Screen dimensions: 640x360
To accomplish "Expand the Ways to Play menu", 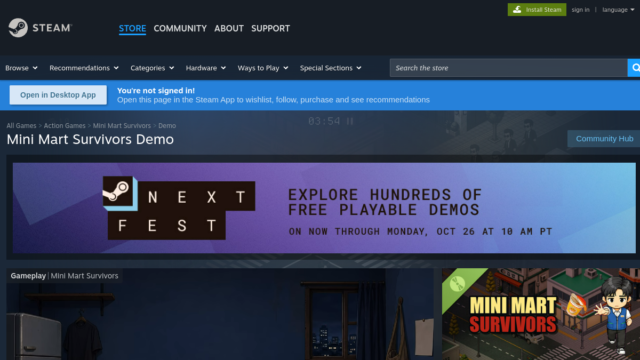I will pos(262,68).
